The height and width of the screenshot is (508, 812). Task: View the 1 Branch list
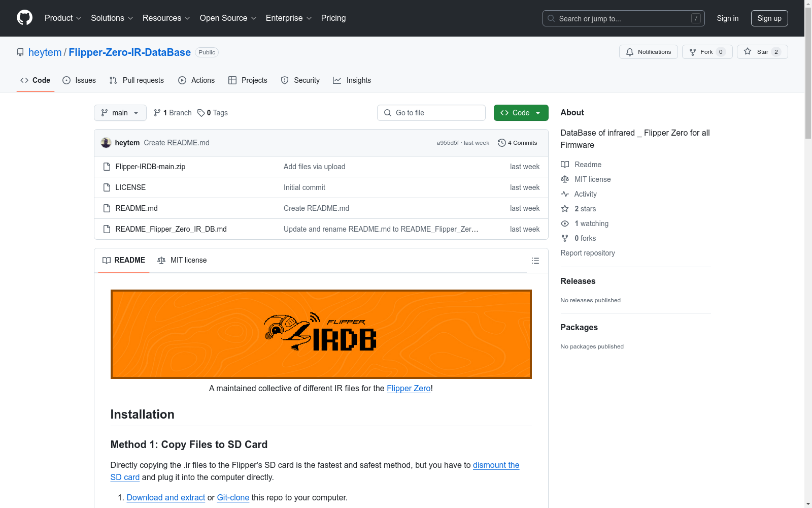[x=173, y=113]
